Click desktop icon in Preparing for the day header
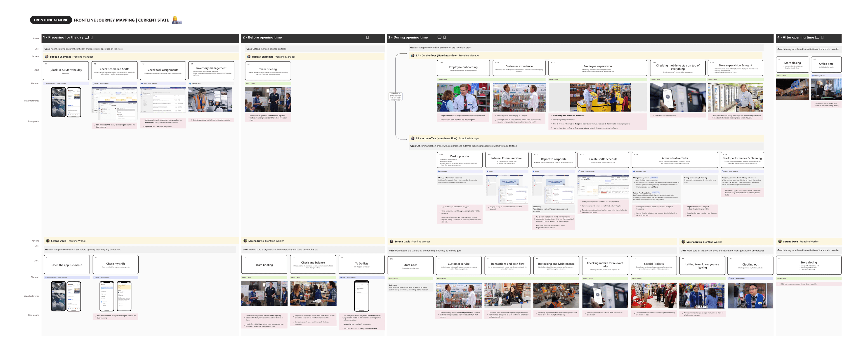Viewport: 868px width, 358px height. click(87, 37)
